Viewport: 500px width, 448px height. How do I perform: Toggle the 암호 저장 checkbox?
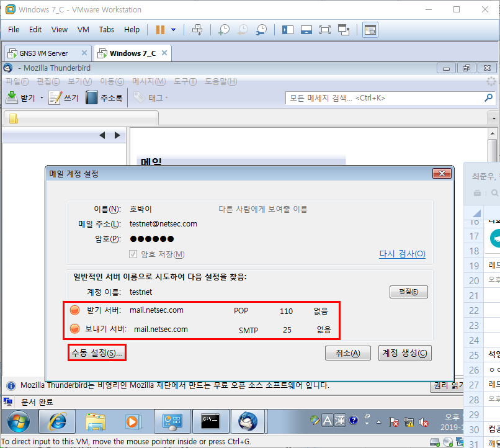coord(133,254)
